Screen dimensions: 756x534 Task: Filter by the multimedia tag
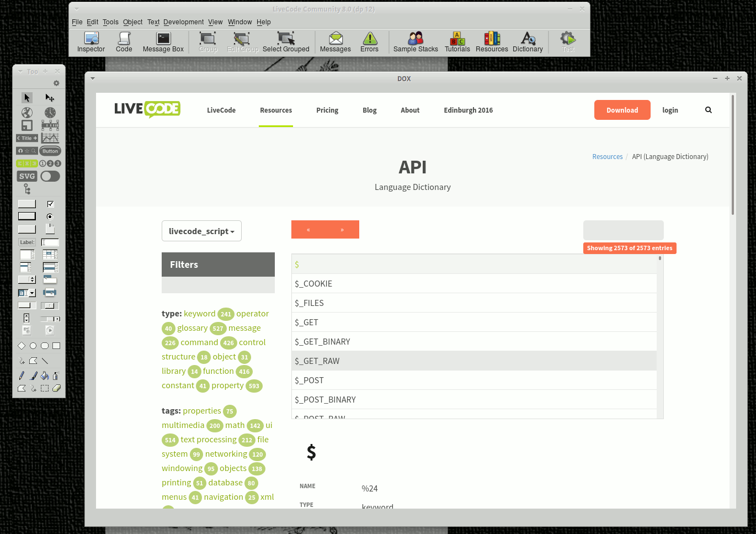(x=183, y=425)
